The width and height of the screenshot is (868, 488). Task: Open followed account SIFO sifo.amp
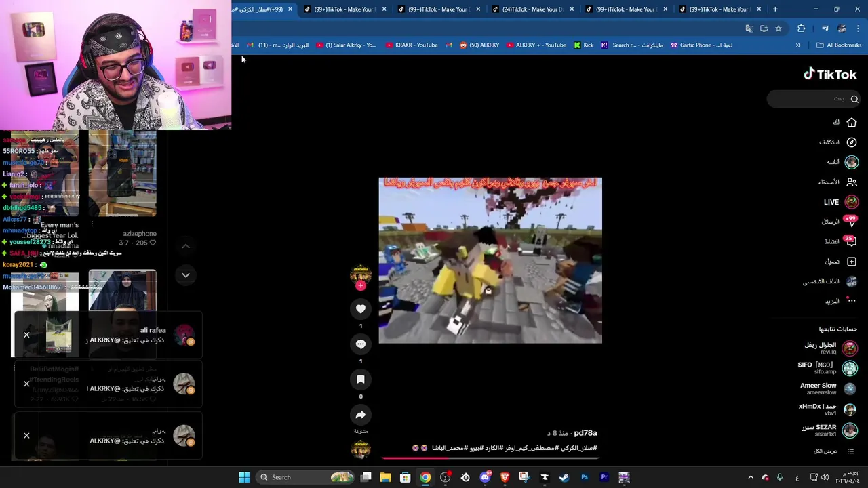[x=827, y=368]
